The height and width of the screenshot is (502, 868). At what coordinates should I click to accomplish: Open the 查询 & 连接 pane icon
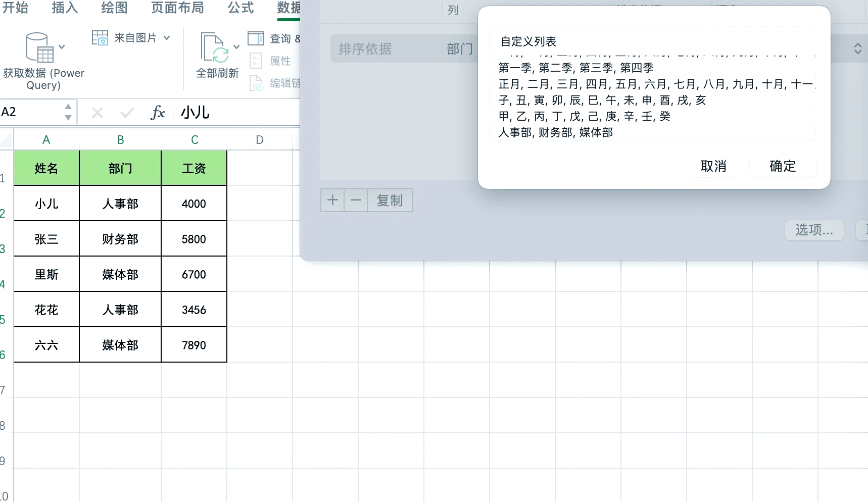coord(256,38)
